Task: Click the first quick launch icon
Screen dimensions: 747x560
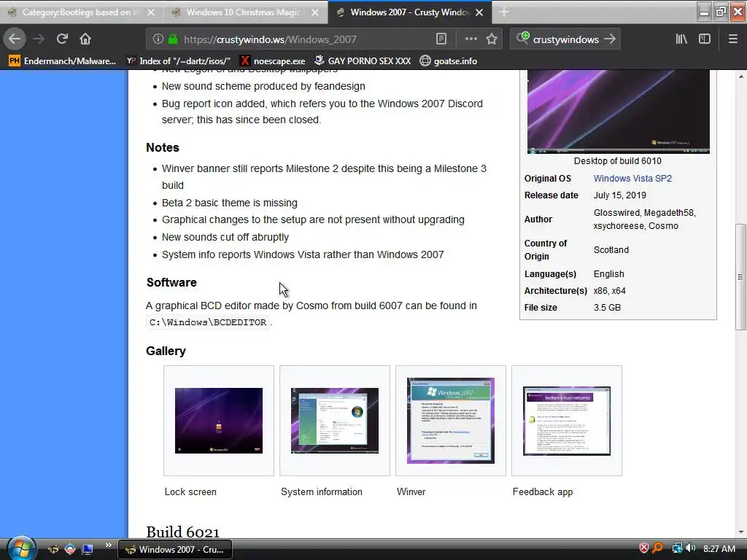Action: [53, 549]
